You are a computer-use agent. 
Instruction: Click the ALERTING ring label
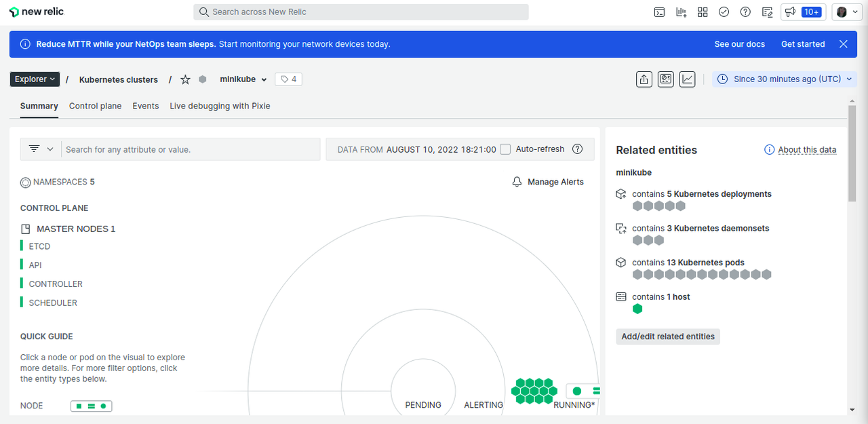484,405
